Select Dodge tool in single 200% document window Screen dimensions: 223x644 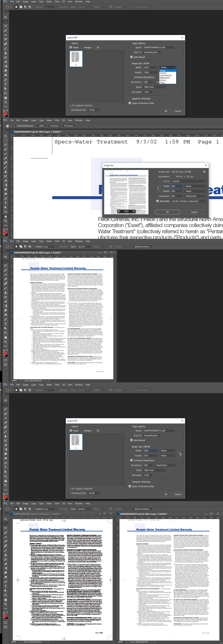click(x=6, y=315)
